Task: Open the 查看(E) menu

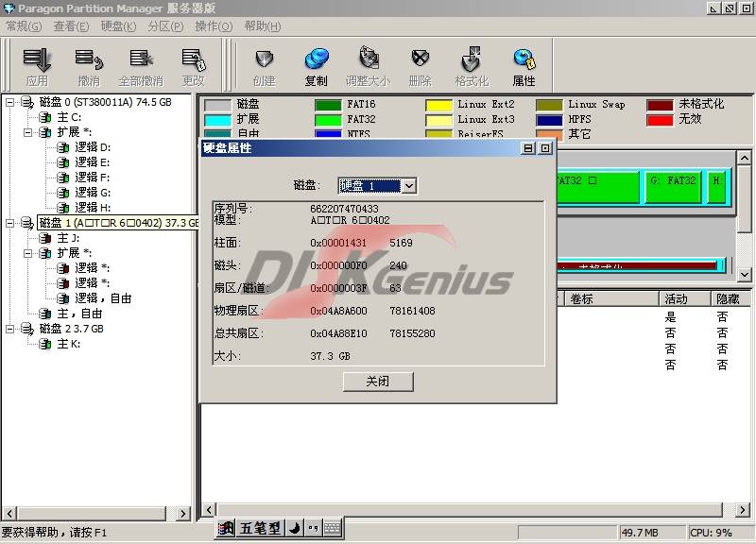Action: [72, 26]
